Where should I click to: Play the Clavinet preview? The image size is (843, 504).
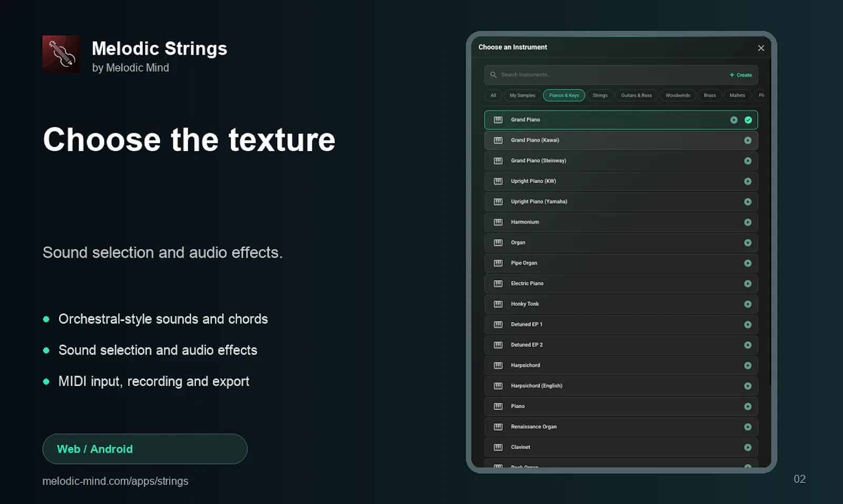click(x=748, y=448)
